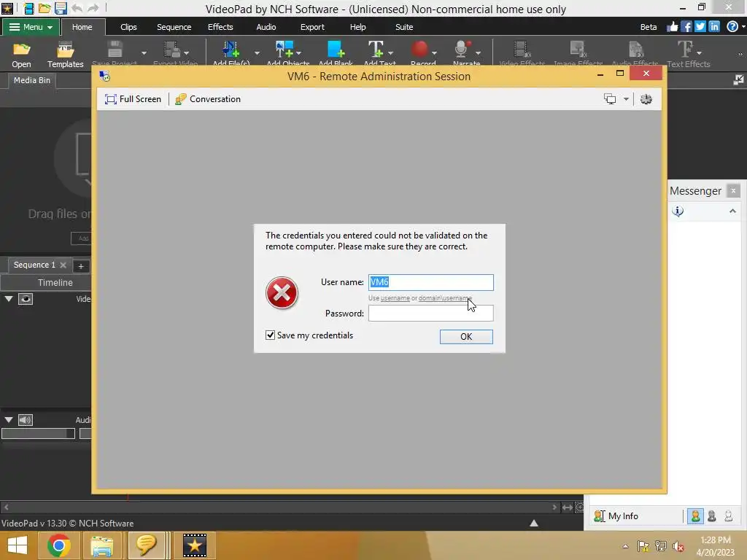
Task: Mute the audio track speaker icon
Action: (26, 420)
